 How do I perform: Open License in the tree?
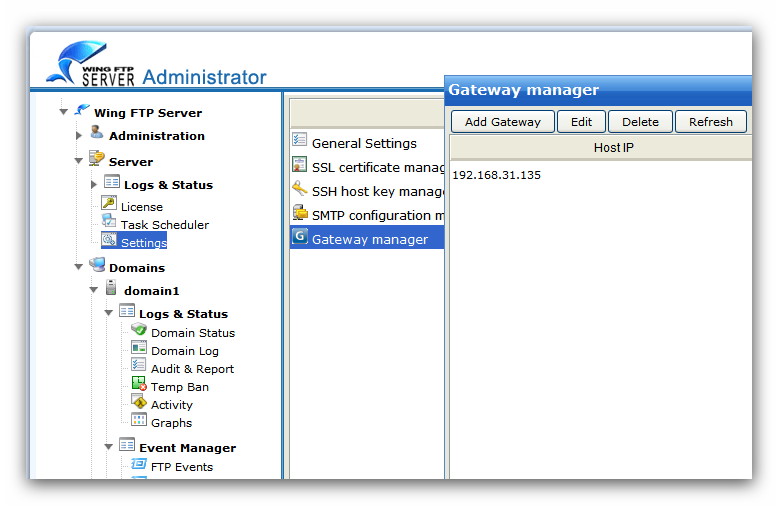pos(142,207)
